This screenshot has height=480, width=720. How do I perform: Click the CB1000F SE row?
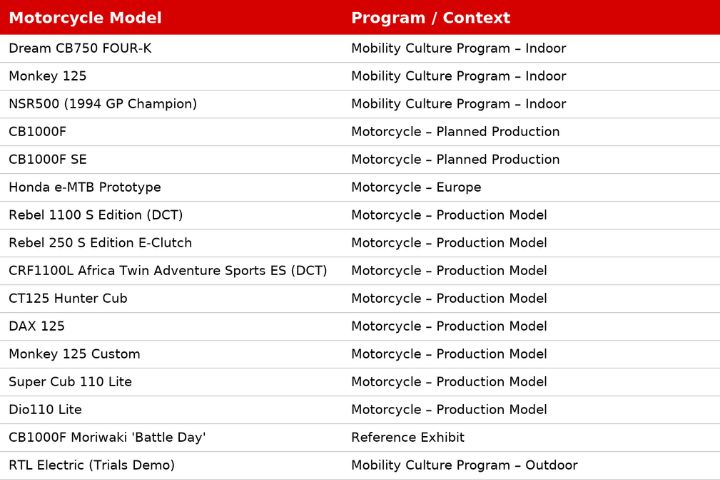(360, 159)
